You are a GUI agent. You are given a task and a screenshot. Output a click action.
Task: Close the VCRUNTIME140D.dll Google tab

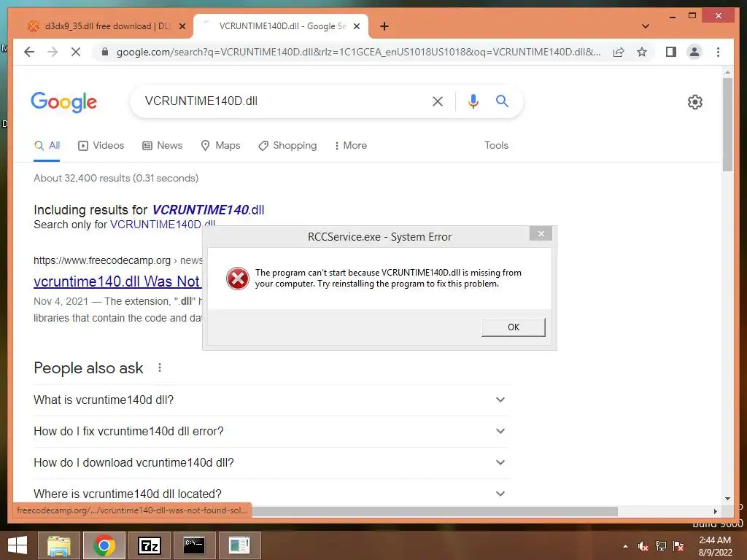point(356,26)
